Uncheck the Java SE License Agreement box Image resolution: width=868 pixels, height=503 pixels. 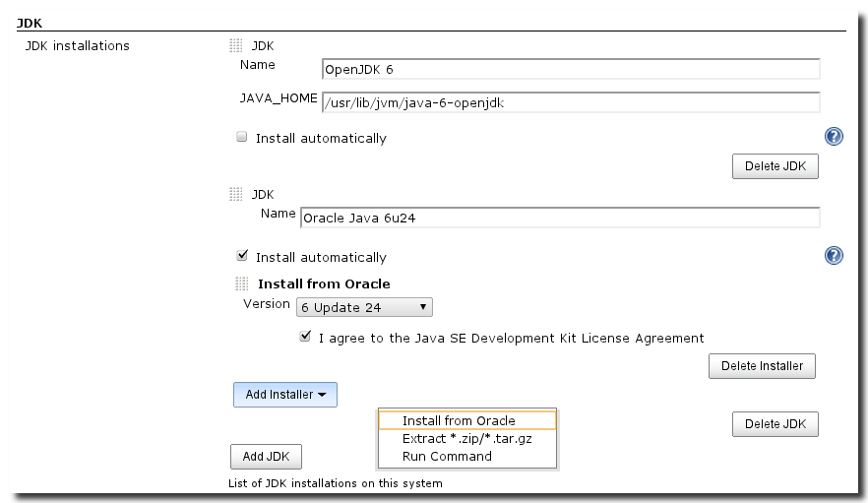tap(305, 337)
